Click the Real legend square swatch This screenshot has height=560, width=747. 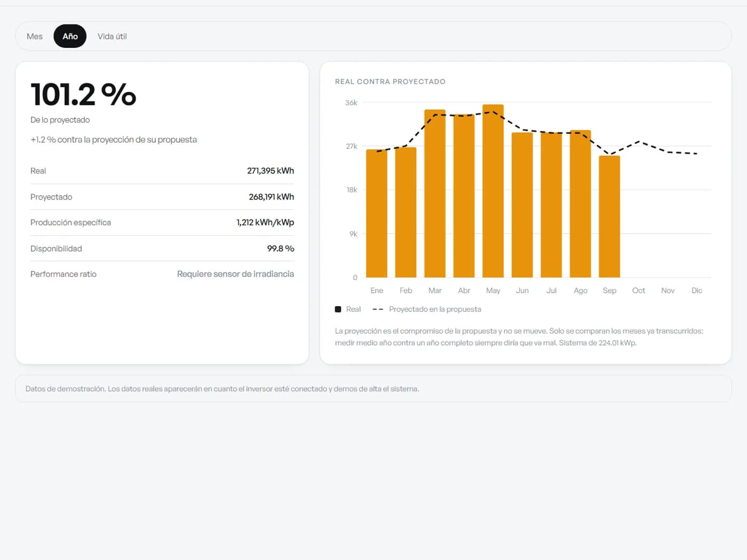tap(338, 309)
